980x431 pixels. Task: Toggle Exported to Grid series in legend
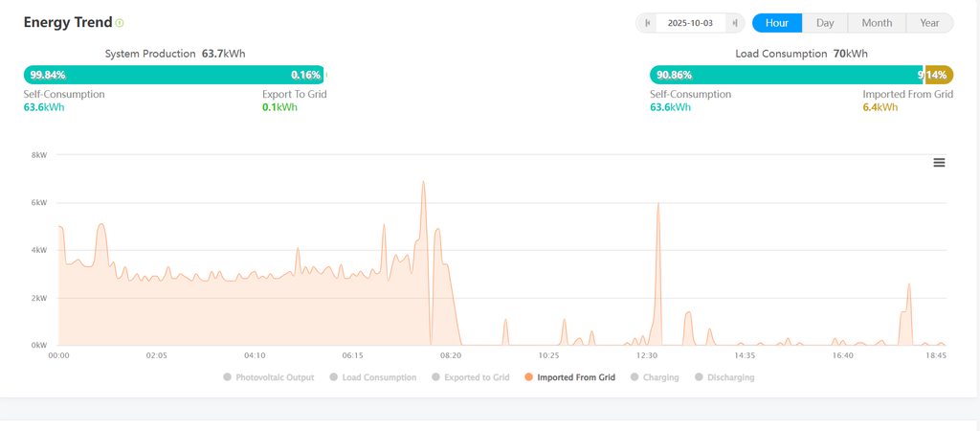[x=476, y=377]
